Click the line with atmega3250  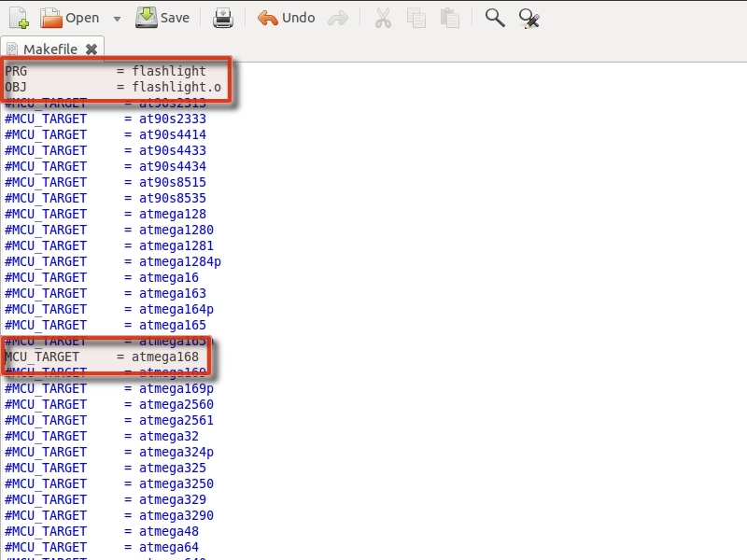(109, 483)
